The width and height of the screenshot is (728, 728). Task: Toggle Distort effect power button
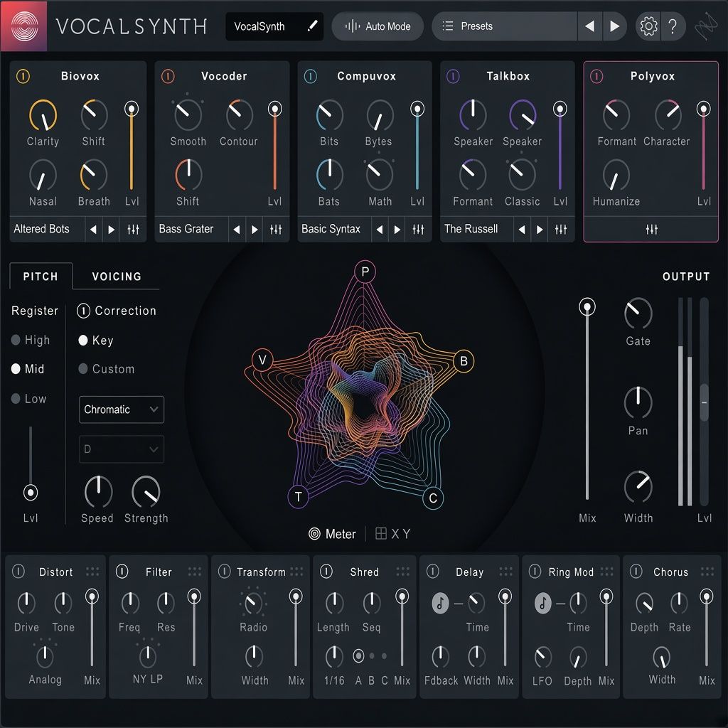pyautogui.click(x=18, y=571)
